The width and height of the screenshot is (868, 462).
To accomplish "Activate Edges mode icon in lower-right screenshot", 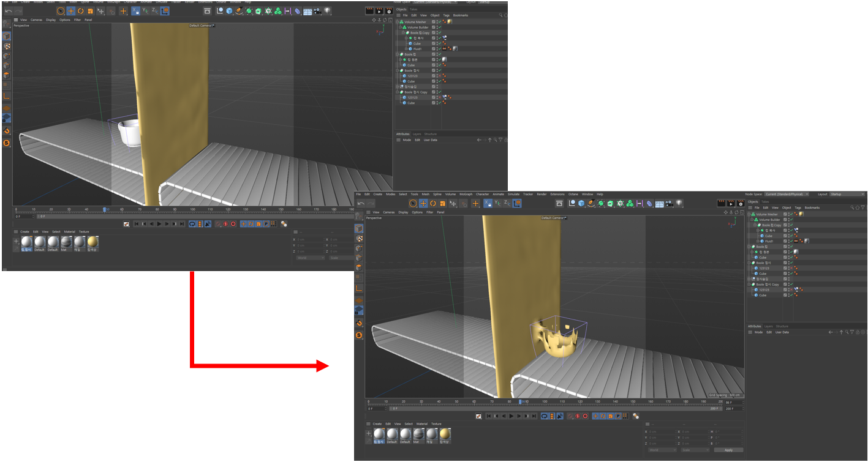I will coord(359,258).
